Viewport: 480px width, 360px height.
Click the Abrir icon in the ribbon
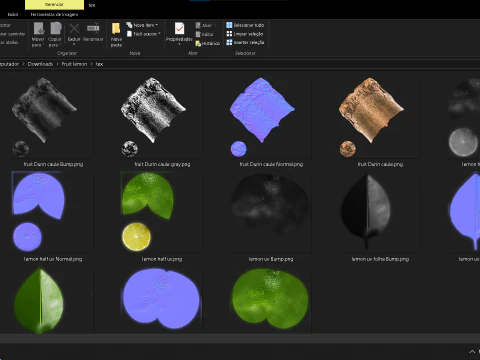pyautogui.click(x=198, y=25)
